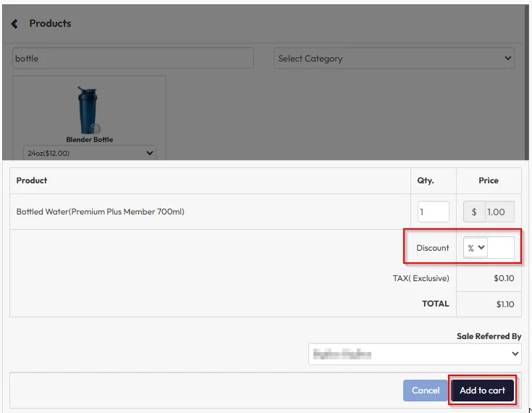The image size is (532, 413).
Task: Click the Qty. input field
Action: pos(433,212)
